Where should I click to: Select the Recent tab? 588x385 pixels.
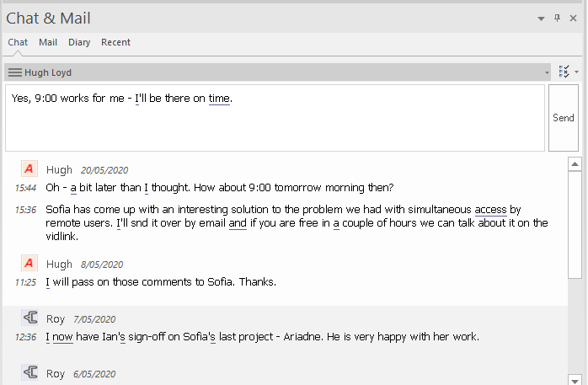pos(115,42)
